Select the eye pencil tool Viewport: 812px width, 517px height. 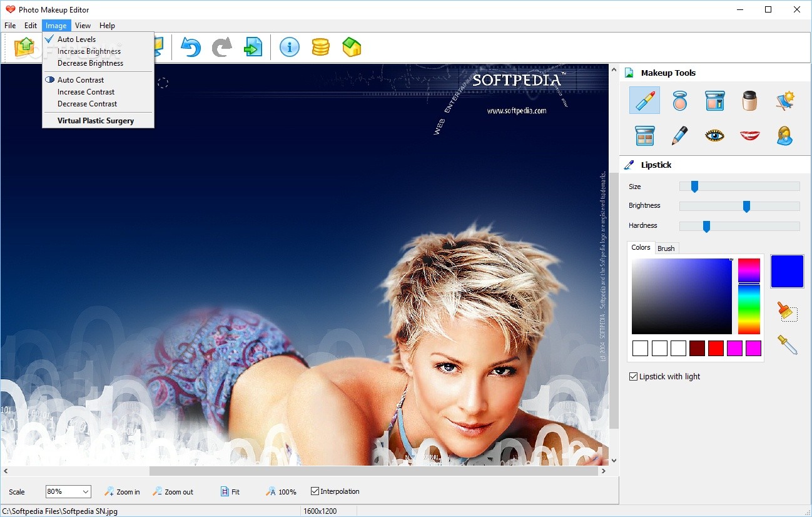(680, 135)
